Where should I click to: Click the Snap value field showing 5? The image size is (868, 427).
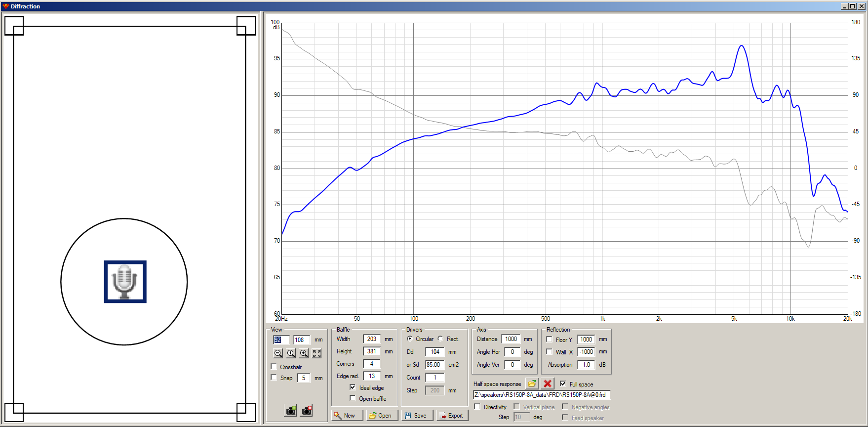(304, 378)
